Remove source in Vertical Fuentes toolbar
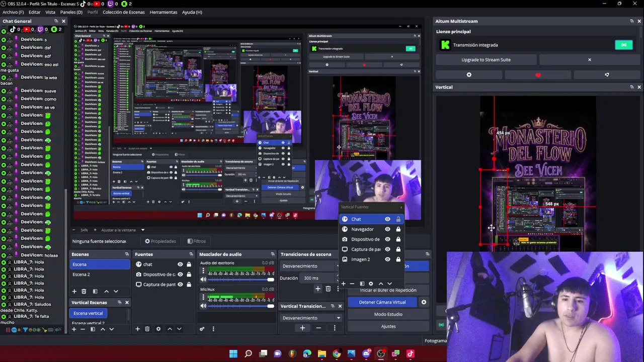The width and height of the screenshot is (644, 362). [352, 284]
